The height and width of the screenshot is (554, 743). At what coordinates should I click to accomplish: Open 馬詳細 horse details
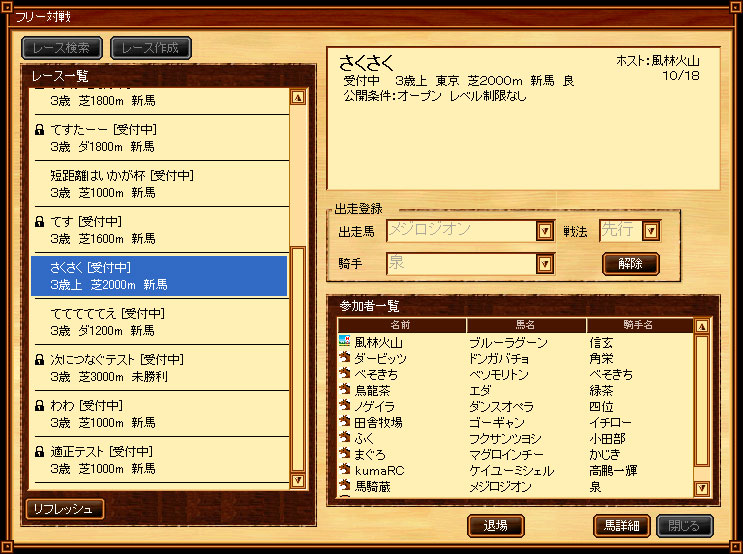(x=622, y=526)
